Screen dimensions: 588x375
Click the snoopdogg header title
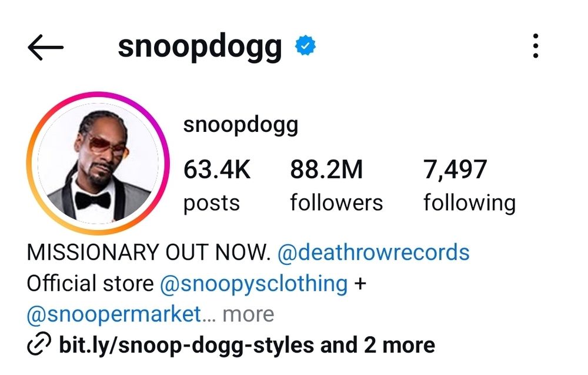(200, 47)
